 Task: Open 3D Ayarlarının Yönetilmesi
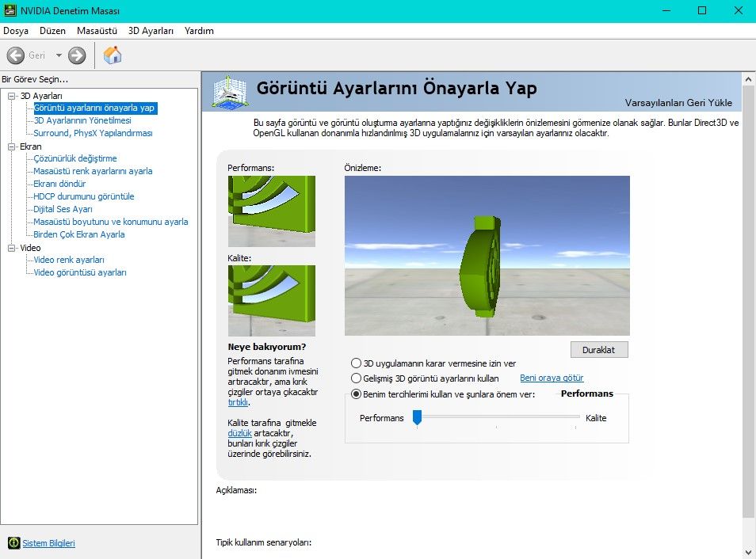click(x=82, y=120)
